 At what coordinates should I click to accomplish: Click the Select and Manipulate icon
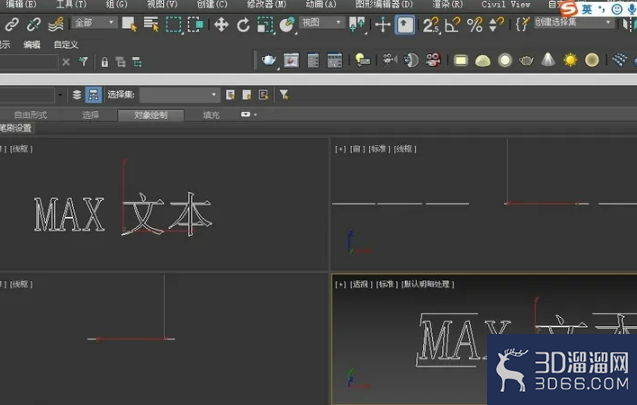click(x=383, y=25)
